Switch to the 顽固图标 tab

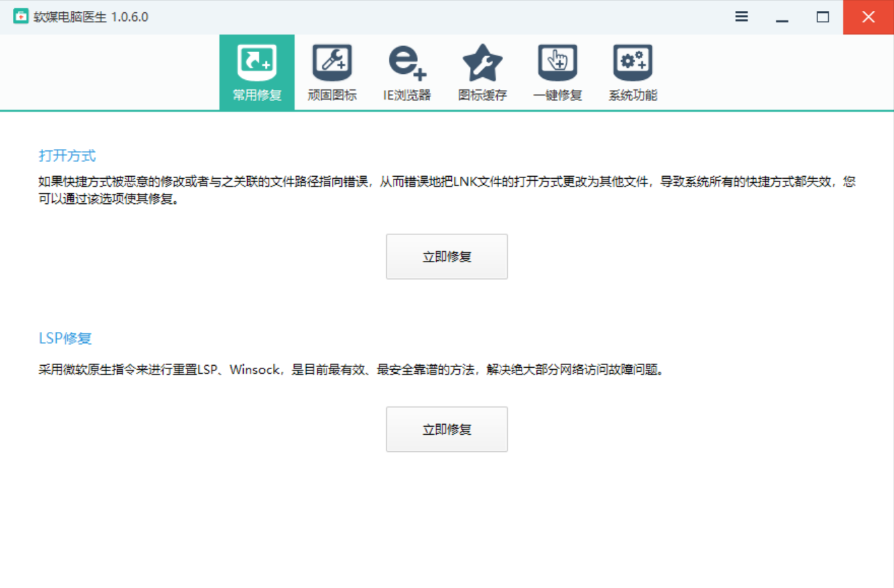point(332,72)
